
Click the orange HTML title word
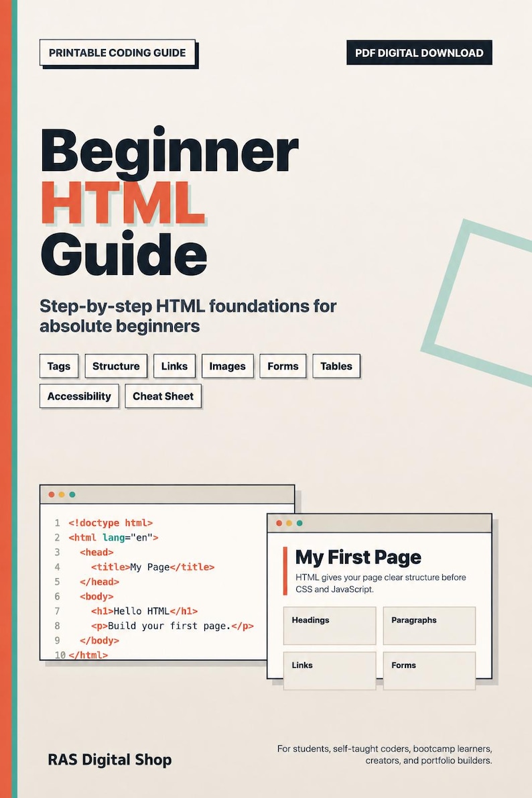pos(123,203)
